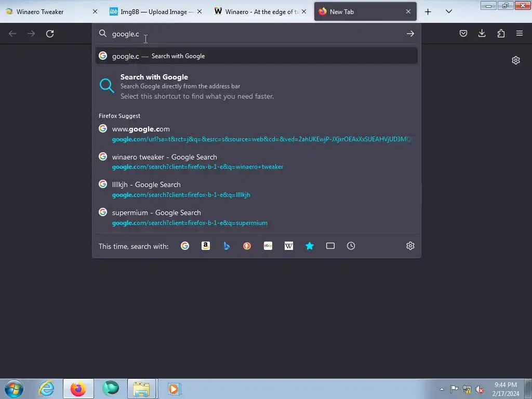
Task: Open the Action Center flag icon
Action: click(x=454, y=389)
